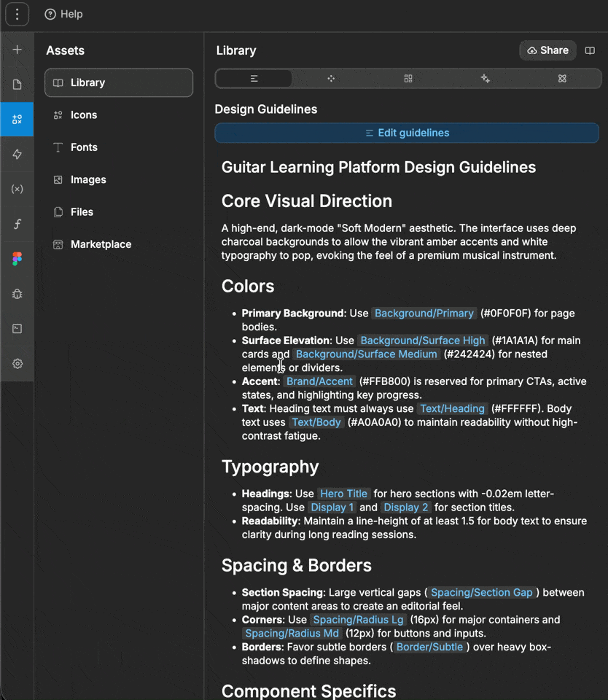Switch to the sparkle tab in Library
The height and width of the screenshot is (700, 608).
pos(486,79)
